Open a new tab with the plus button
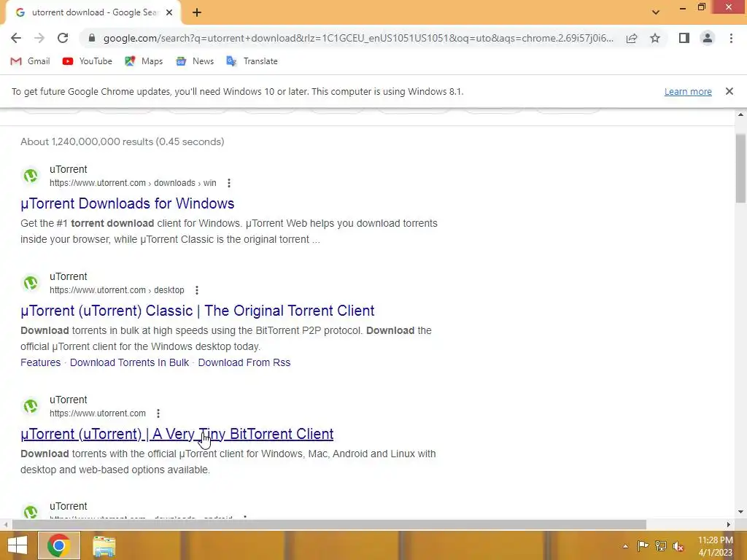 (x=197, y=13)
